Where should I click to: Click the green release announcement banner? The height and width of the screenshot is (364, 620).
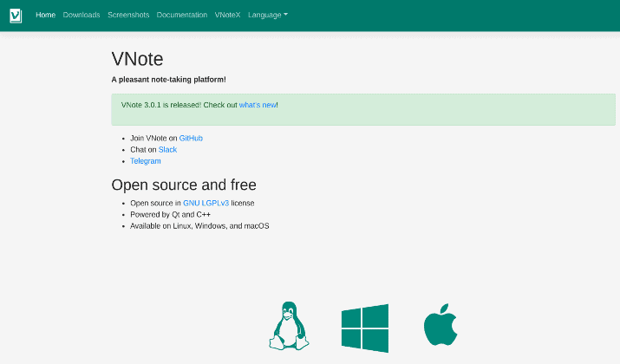(x=363, y=109)
